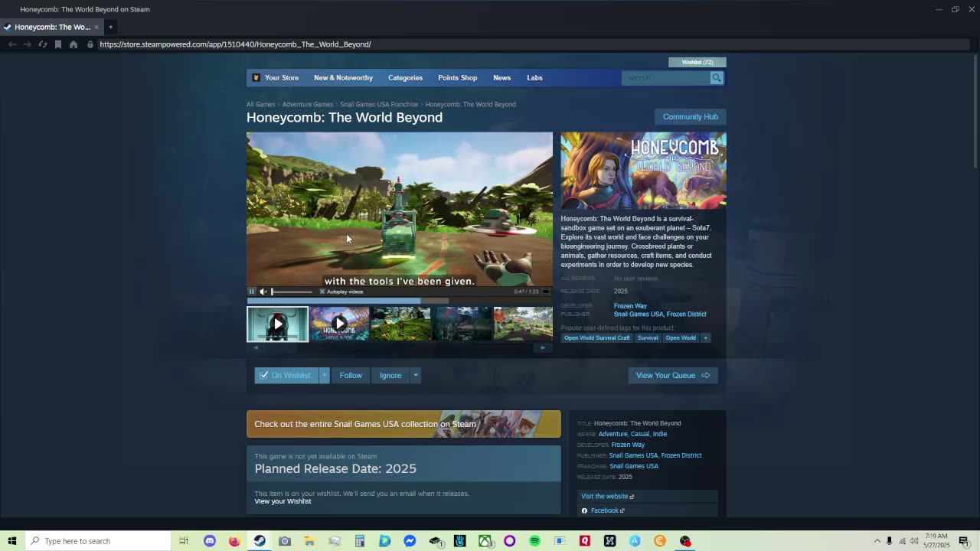Unmute the trailer with the speaker icon

pyautogui.click(x=263, y=292)
